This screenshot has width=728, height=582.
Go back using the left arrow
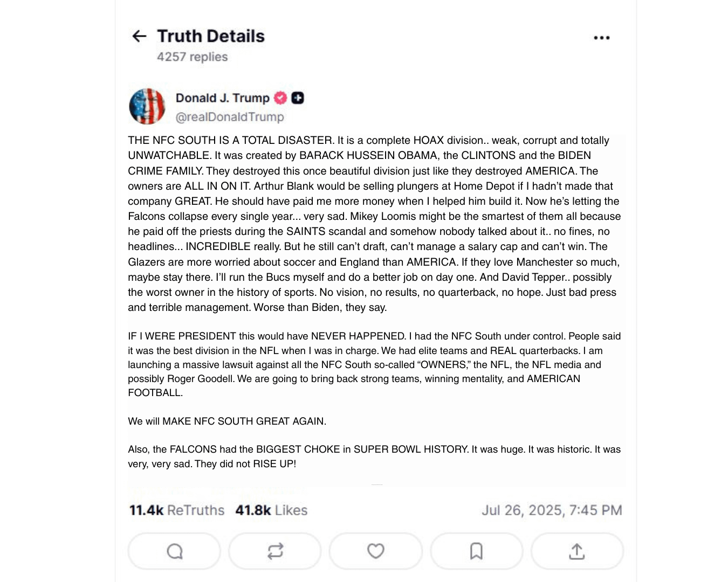pyautogui.click(x=139, y=36)
